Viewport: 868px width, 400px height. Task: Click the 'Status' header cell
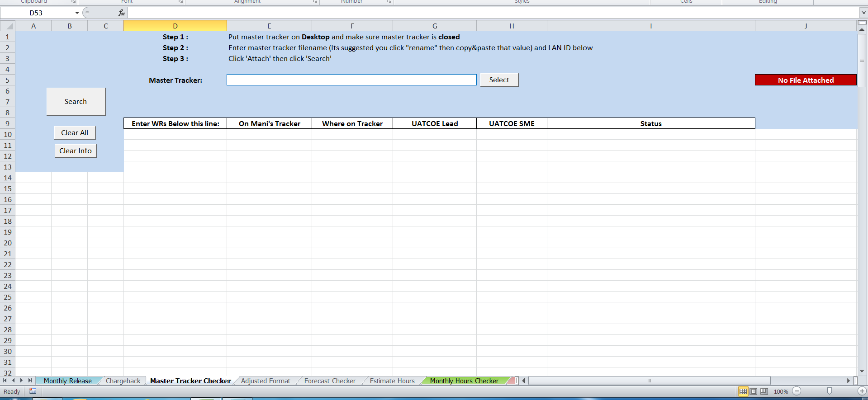click(651, 123)
